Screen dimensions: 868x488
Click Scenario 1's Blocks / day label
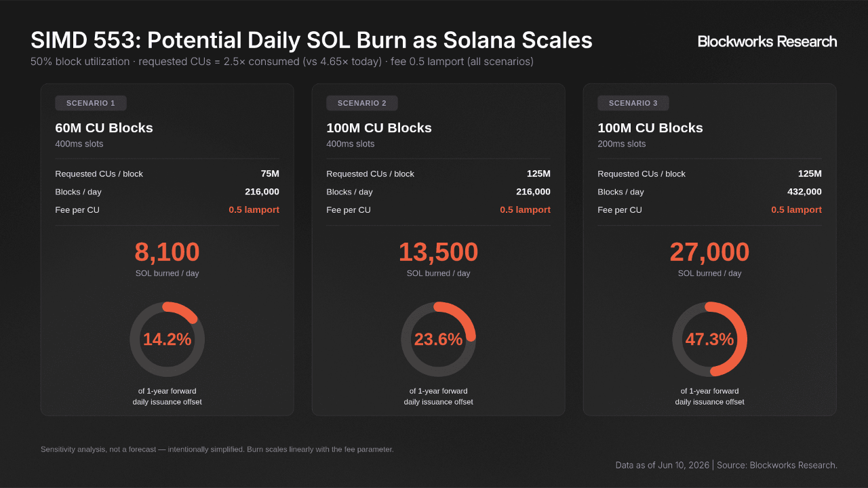click(x=78, y=192)
